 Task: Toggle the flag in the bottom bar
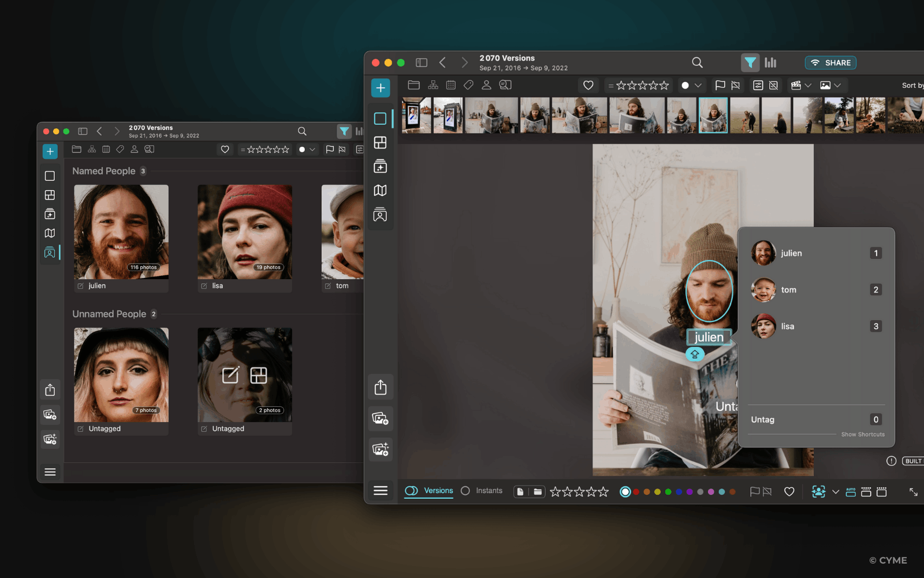click(754, 492)
